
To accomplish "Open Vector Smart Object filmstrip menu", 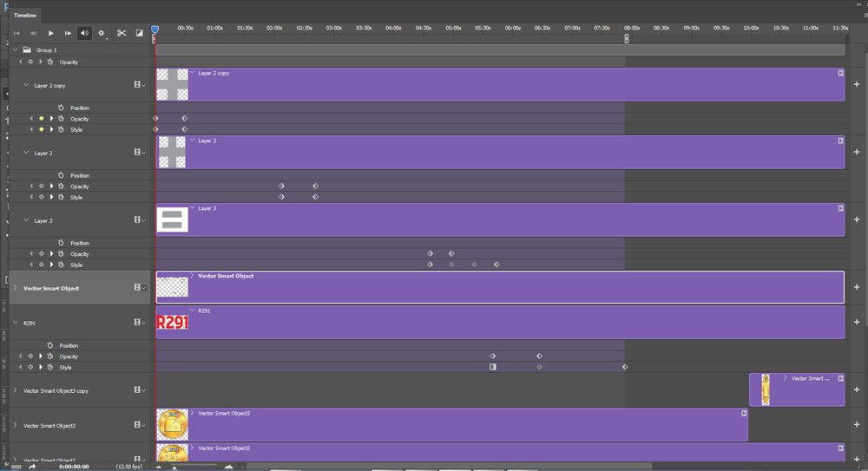I will point(139,287).
